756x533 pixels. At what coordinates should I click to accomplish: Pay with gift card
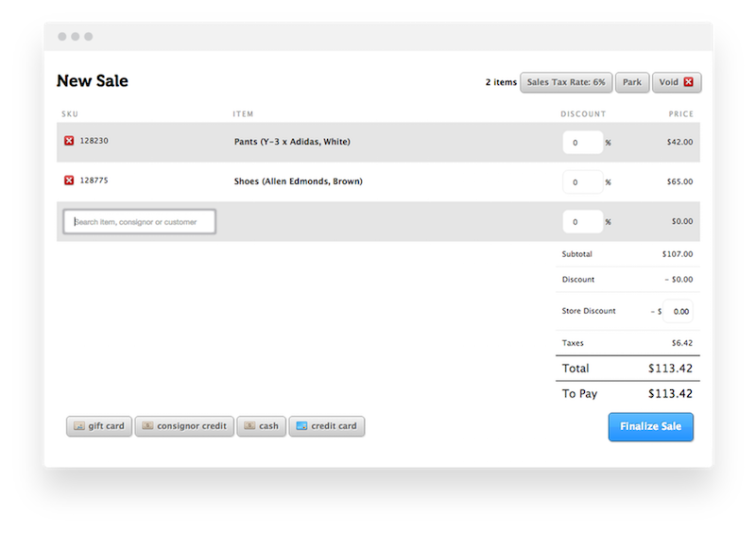99,426
